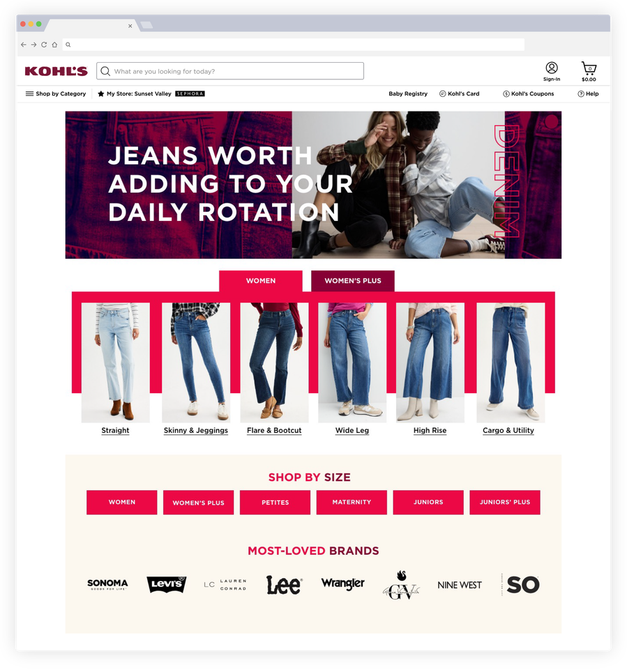Click the Kohl's logo
627x672 pixels.
tap(56, 71)
